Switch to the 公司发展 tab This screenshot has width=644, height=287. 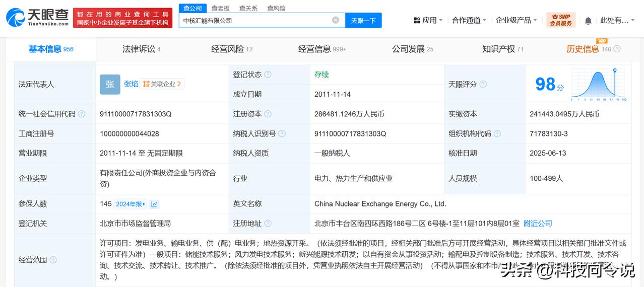pyautogui.click(x=413, y=49)
